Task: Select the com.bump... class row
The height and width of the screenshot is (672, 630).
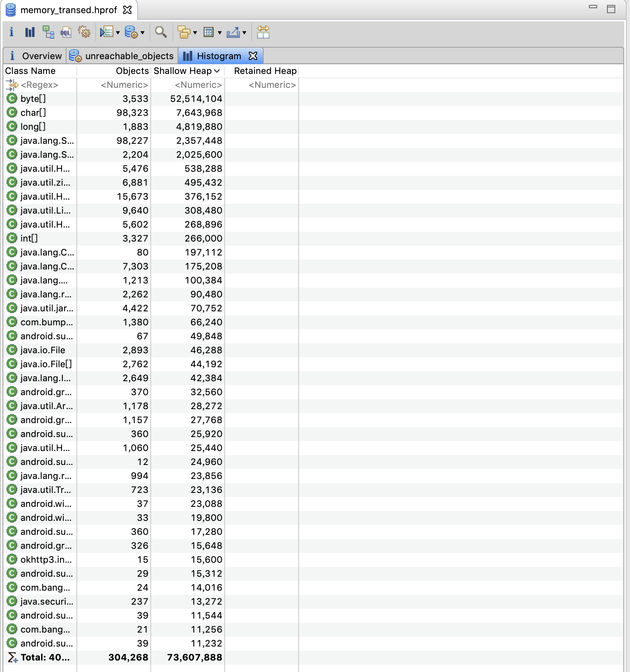Action: point(313,322)
